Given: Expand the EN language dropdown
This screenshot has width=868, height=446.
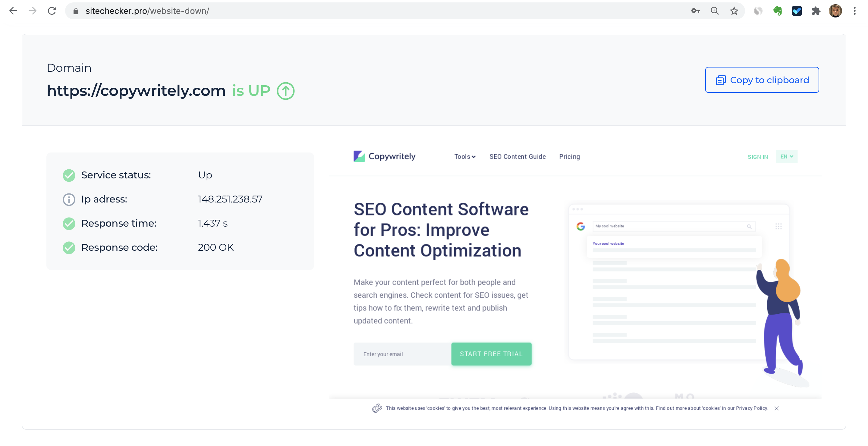Looking at the screenshot, I should [x=787, y=156].
